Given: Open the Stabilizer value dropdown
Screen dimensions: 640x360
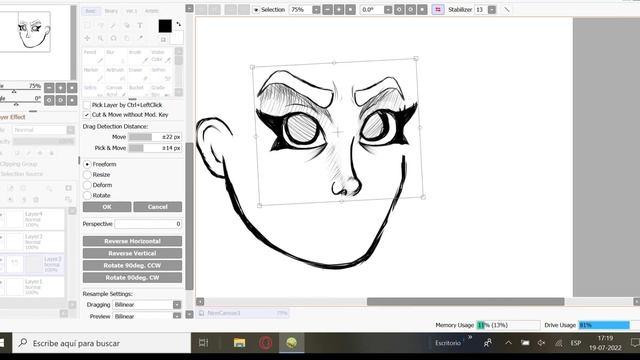Looking at the screenshot, I should point(492,9).
